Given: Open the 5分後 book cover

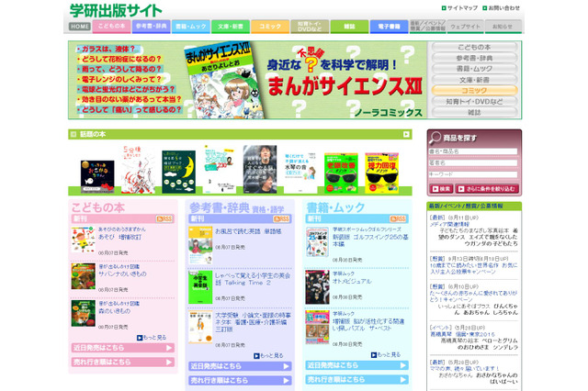Looking at the screenshot, I should [138, 170].
